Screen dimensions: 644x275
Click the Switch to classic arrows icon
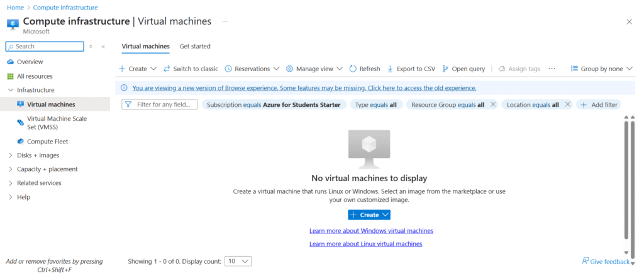[166, 69]
